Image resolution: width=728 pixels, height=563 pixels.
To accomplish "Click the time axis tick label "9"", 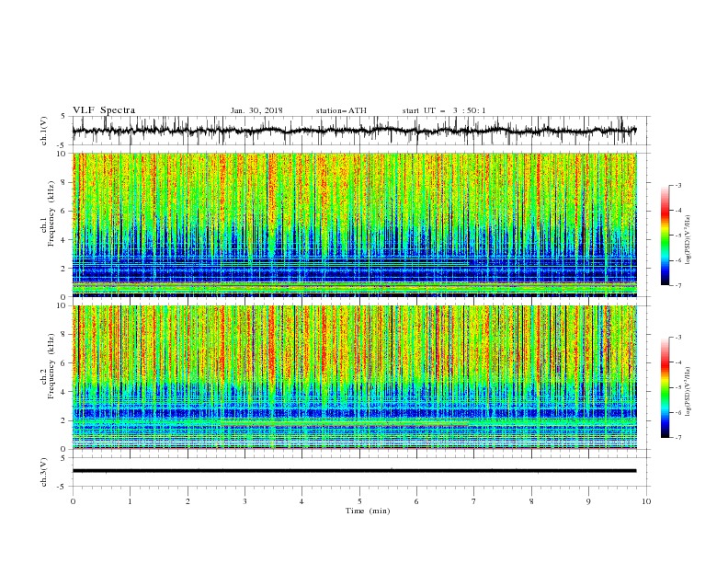I will coord(588,501).
